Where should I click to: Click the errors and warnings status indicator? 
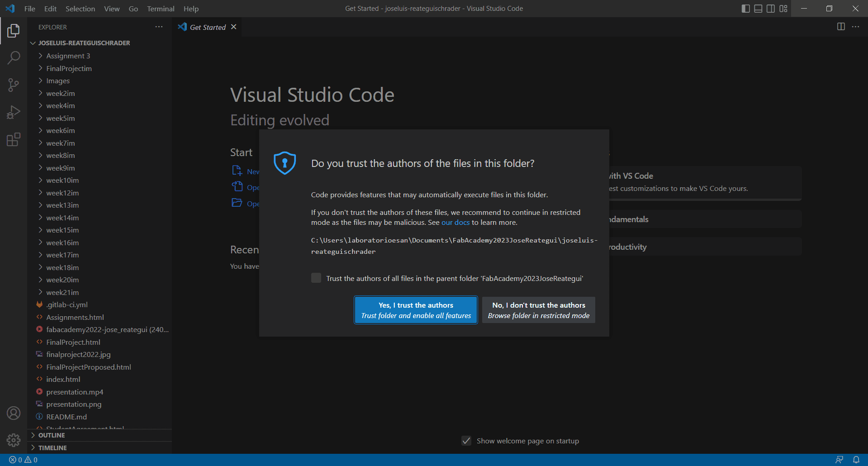(x=24, y=460)
